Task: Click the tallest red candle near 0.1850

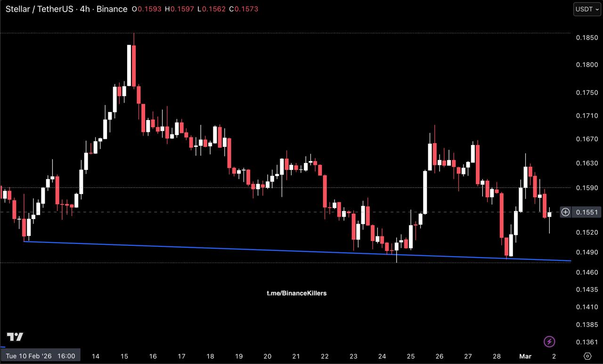Action: (x=134, y=66)
